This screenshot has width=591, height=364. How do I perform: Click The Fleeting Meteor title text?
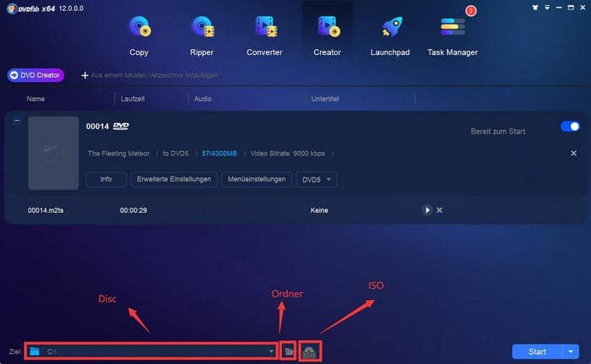tap(119, 154)
